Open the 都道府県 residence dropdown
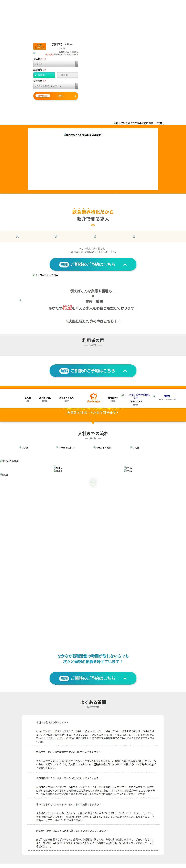Image resolution: width=186 pixels, height=868 pixels. tap(56, 64)
